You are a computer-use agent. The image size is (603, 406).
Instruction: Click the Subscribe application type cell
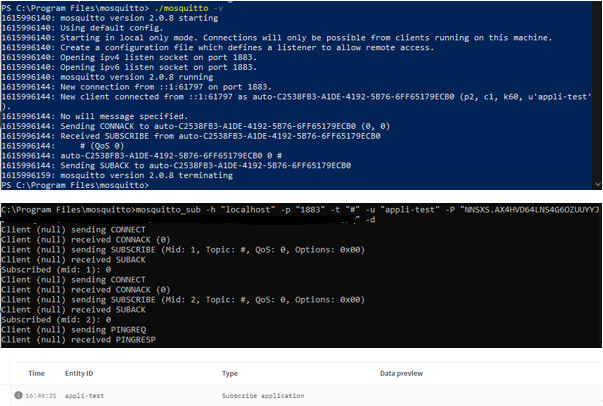pyautogui.click(x=263, y=396)
